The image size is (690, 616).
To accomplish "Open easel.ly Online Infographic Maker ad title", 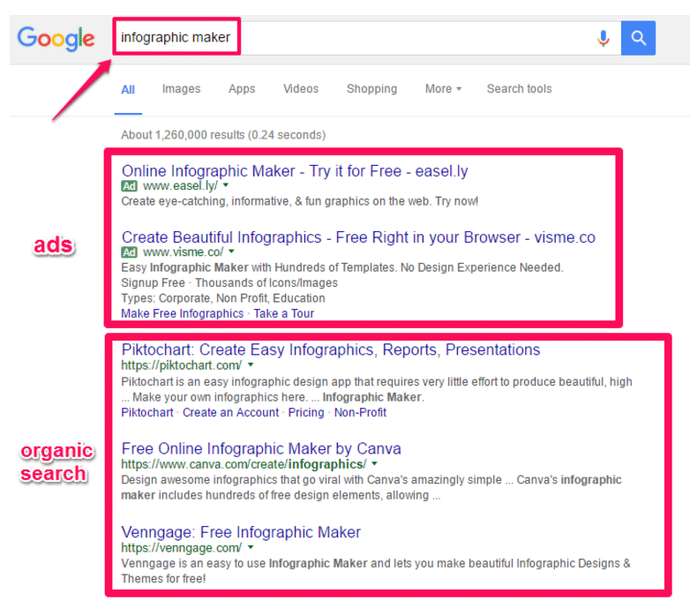I will coord(295,170).
